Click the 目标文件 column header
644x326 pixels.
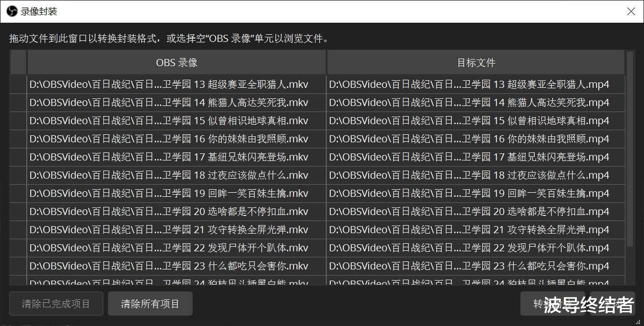click(x=476, y=63)
